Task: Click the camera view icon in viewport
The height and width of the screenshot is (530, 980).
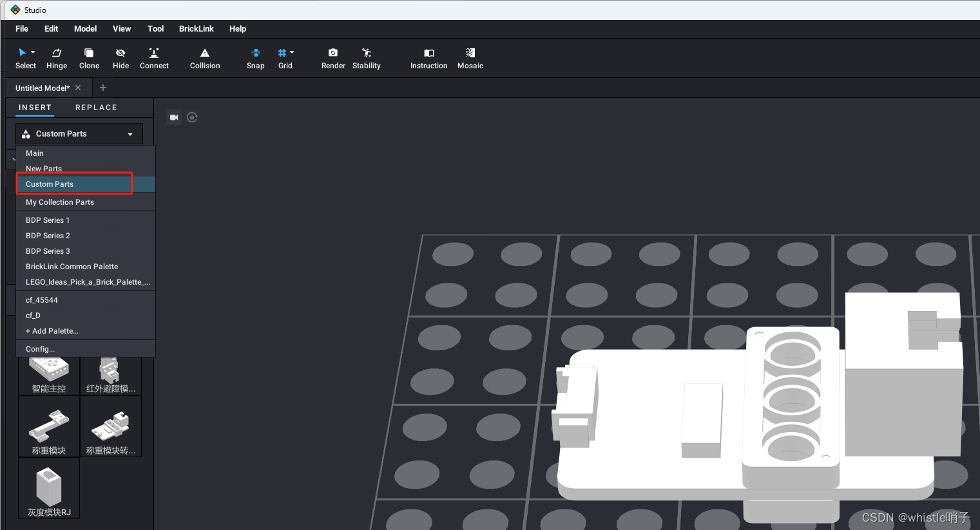Action: [x=174, y=117]
